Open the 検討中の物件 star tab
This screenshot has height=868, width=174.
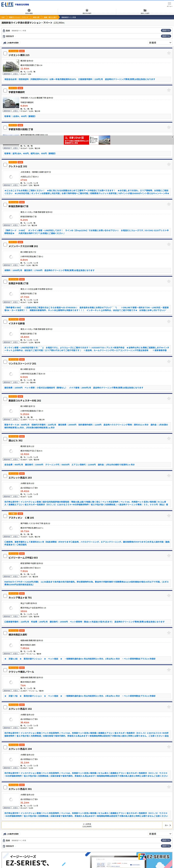(x=87, y=11)
